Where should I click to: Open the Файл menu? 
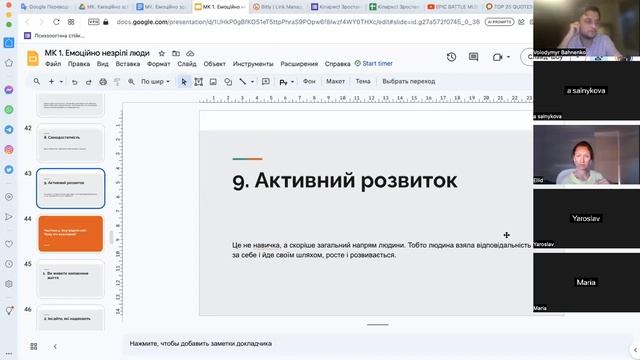point(53,64)
